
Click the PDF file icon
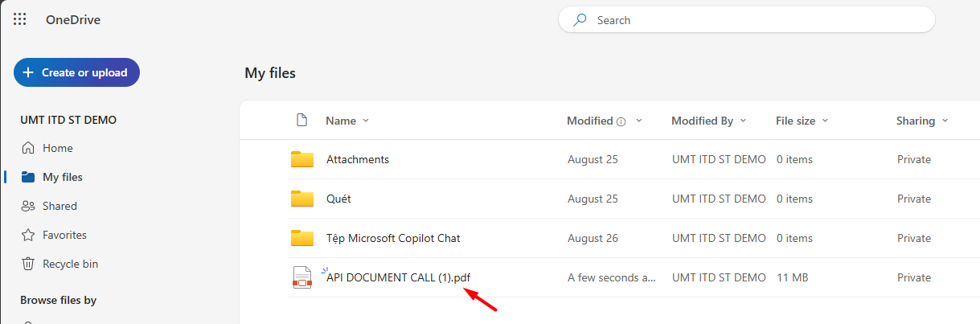click(302, 277)
